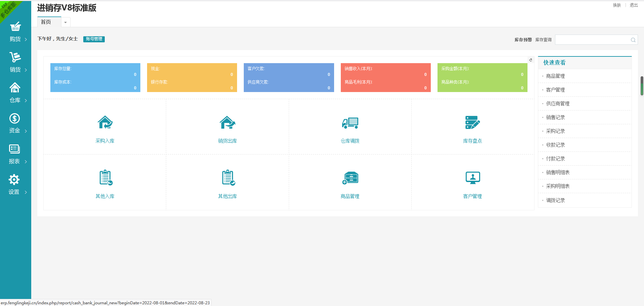Click the refresh icon above the summary cards
This screenshot has width=644, height=306.
click(531, 60)
